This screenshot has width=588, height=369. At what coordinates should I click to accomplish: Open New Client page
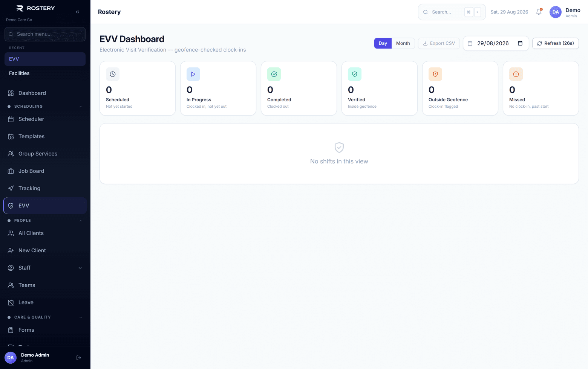click(x=45, y=250)
